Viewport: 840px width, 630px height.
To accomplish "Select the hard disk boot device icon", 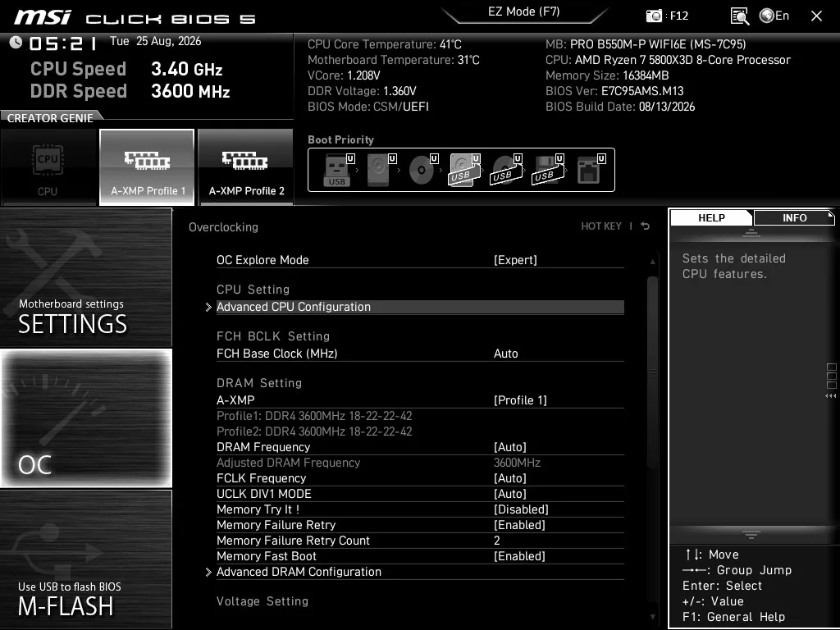I will (380, 170).
